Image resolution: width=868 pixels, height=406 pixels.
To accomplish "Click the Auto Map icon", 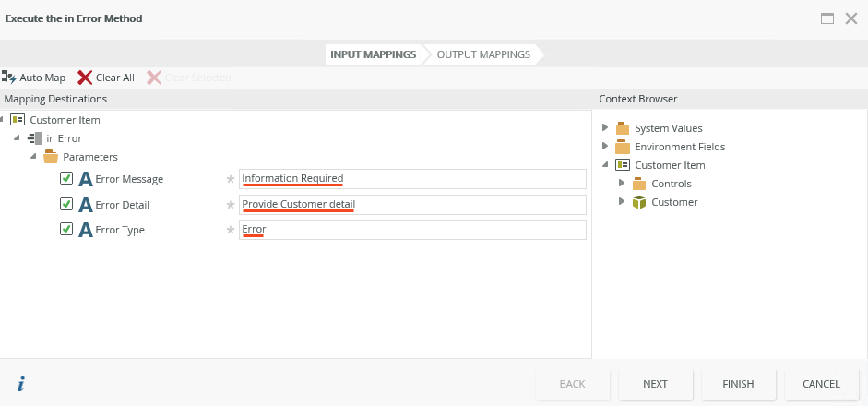I will pyautogui.click(x=8, y=78).
